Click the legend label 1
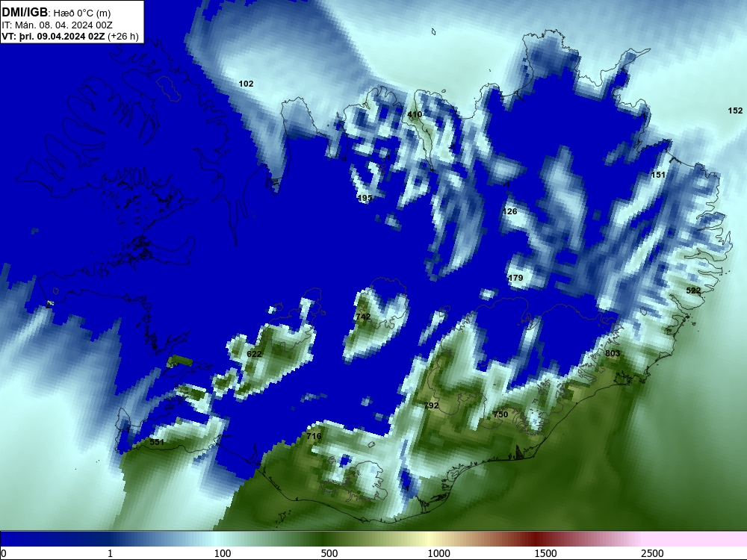This screenshot has width=747, height=560. point(110,553)
